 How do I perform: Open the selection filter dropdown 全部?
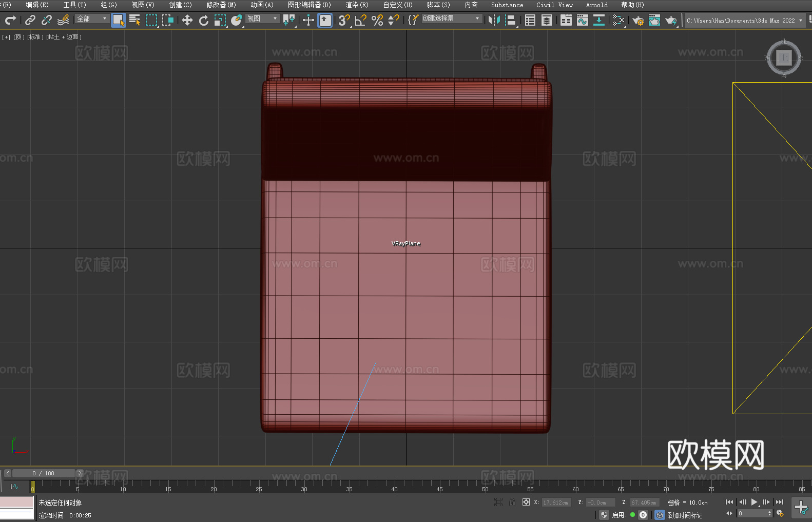point(92,18)
